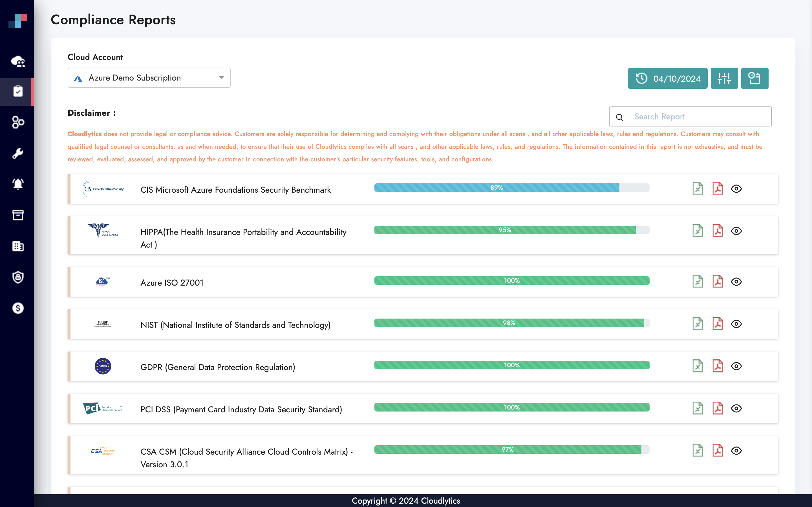View GDPR report using eye icon

(736, 366)
